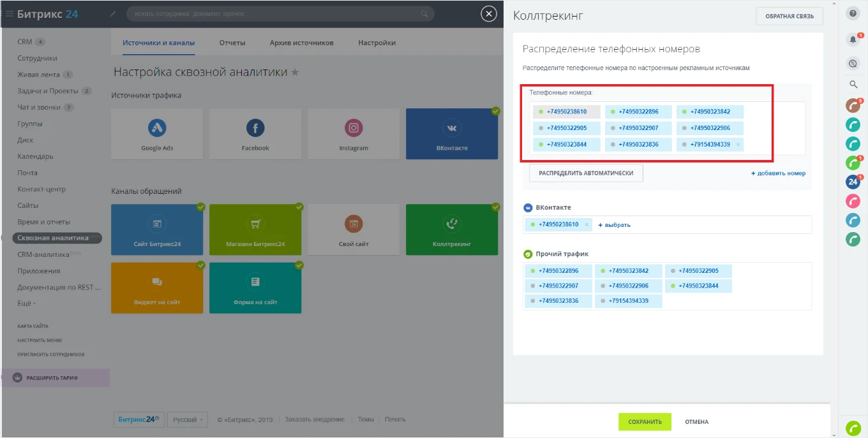Open the brown call avatar with badge 5
The width and height of the screenshot is (868, 438).
[x=853, y=106]
